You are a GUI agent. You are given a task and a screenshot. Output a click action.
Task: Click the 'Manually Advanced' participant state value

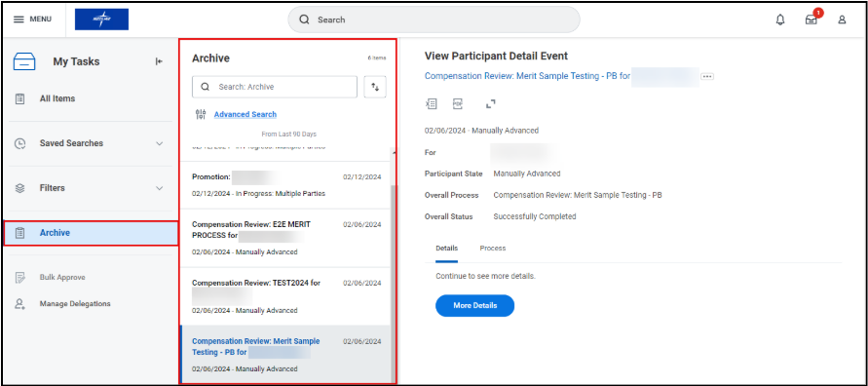pyautogui.click(x=527, y=174)
